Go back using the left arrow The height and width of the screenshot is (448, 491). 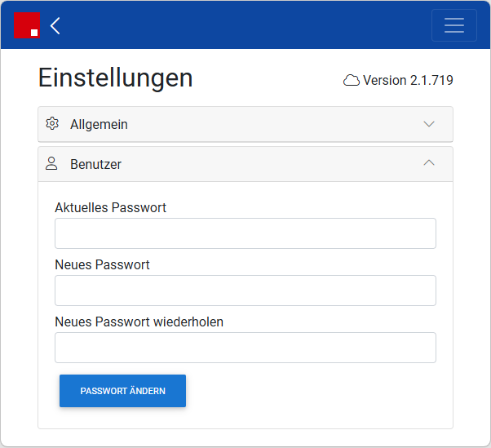[x=55, y=25]
